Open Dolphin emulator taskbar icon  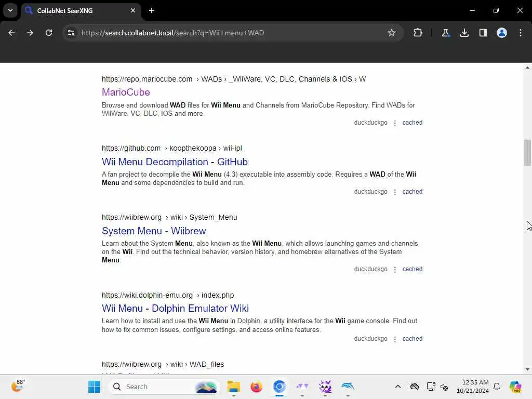coord(348,387)
